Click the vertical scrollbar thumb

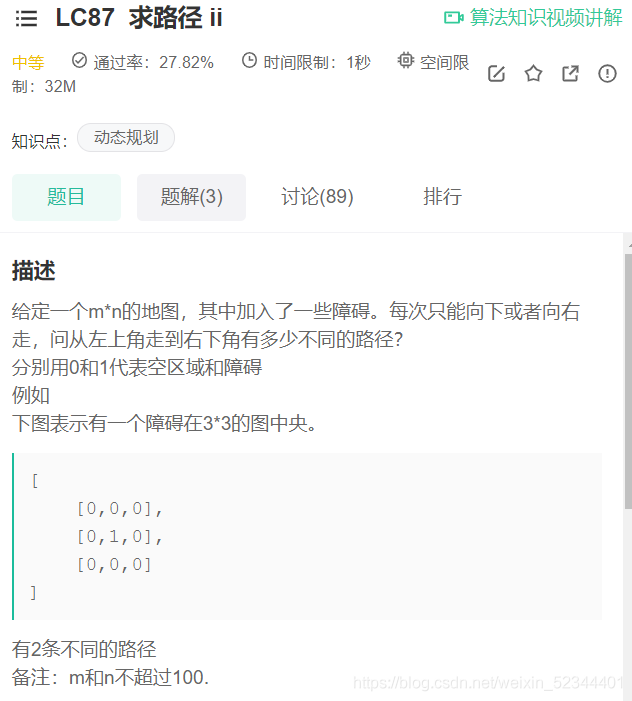(628, 381)
